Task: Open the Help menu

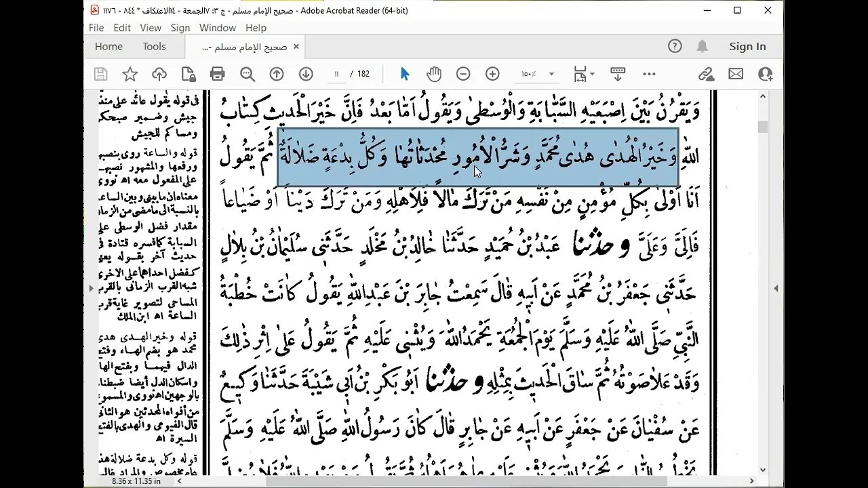Action: [x=256, y=28]
